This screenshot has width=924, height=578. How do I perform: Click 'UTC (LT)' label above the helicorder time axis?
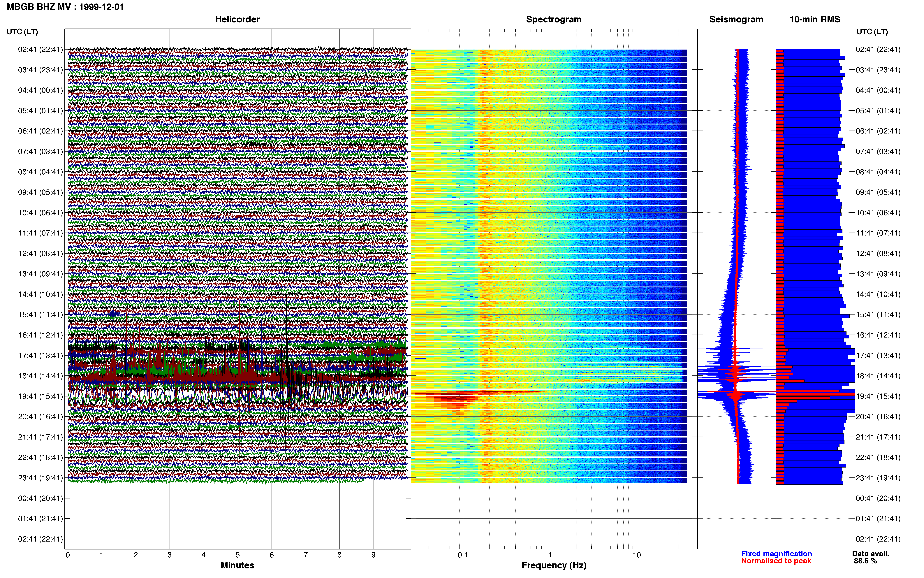[x=22, y=32]
